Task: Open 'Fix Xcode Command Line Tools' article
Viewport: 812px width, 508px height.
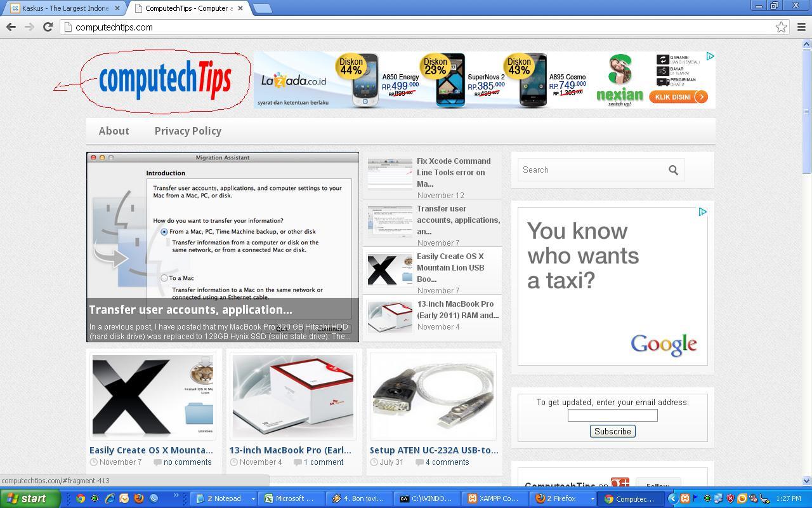Action: pos(454,173)
